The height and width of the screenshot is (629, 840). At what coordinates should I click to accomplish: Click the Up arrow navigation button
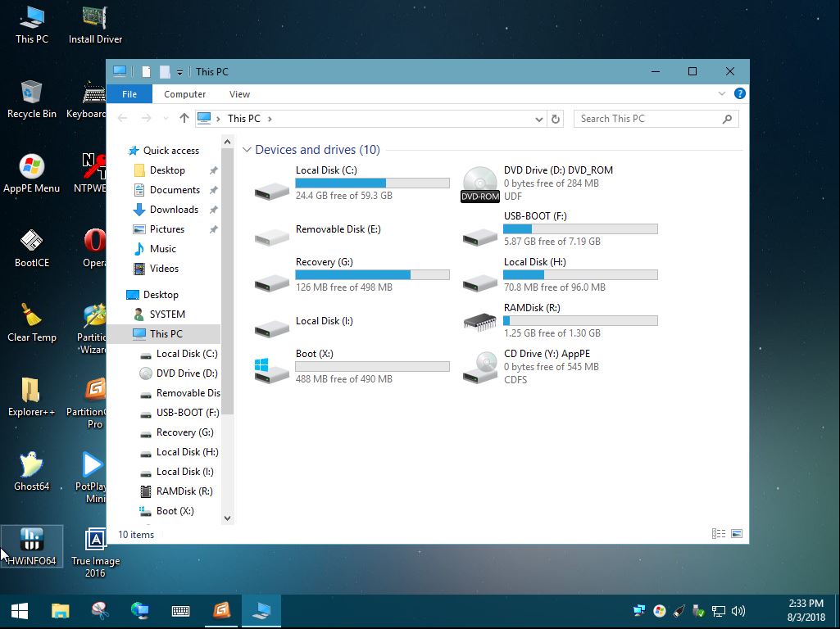point(184,118)
